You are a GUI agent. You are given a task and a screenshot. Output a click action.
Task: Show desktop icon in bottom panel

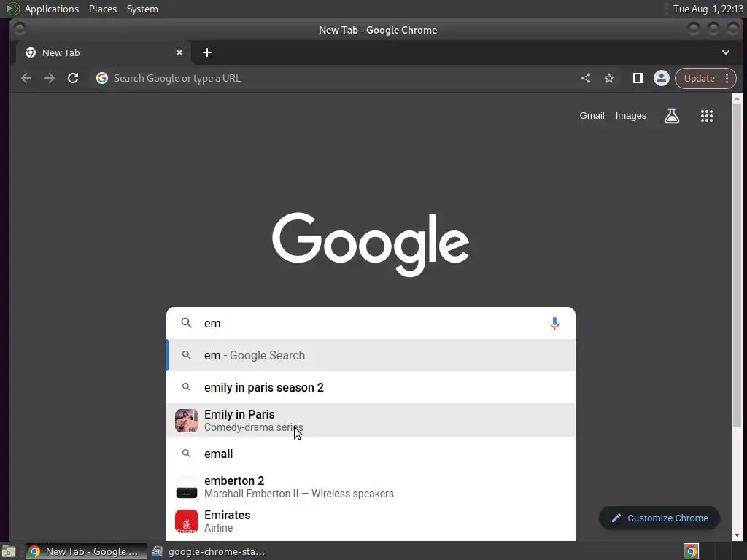9,551
